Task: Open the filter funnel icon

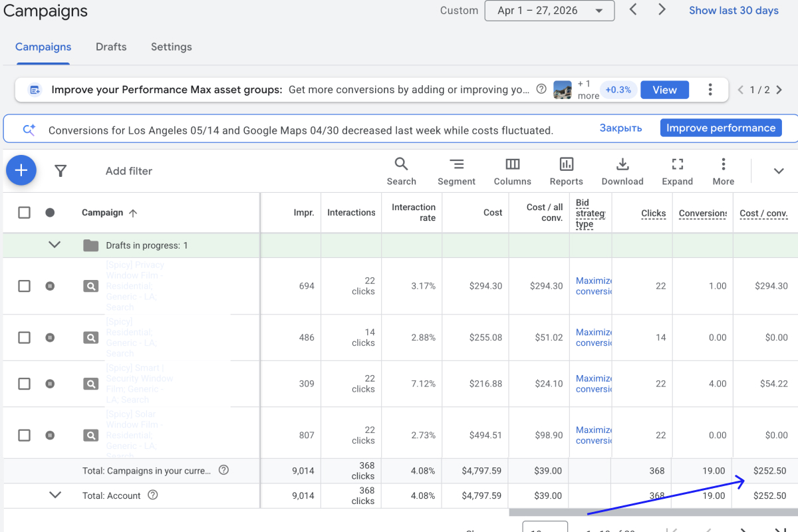Action: [61, 171]
